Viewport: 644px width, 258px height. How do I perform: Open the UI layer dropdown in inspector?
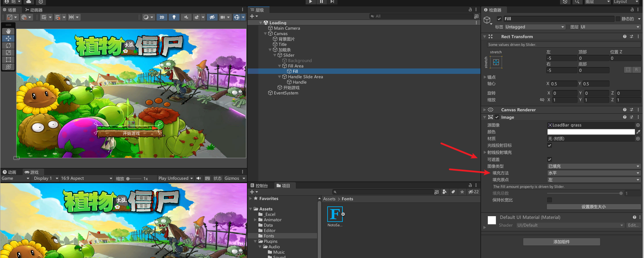click(610, 27)
